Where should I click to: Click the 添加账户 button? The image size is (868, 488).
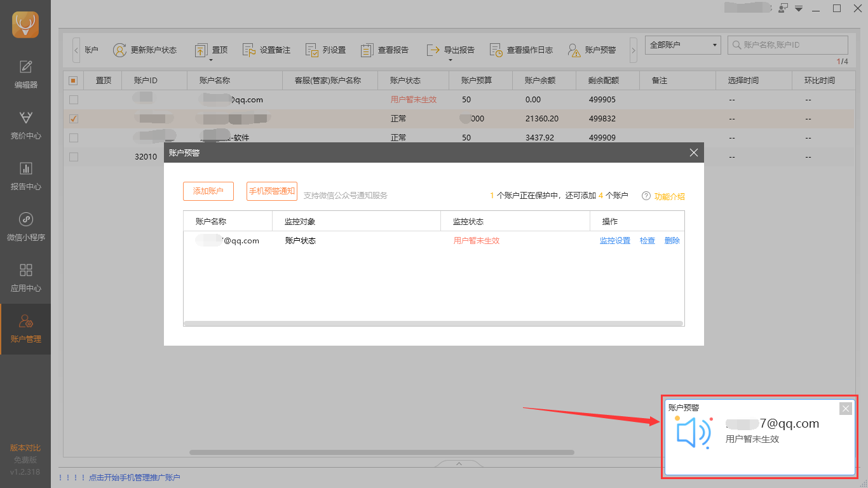208,191
